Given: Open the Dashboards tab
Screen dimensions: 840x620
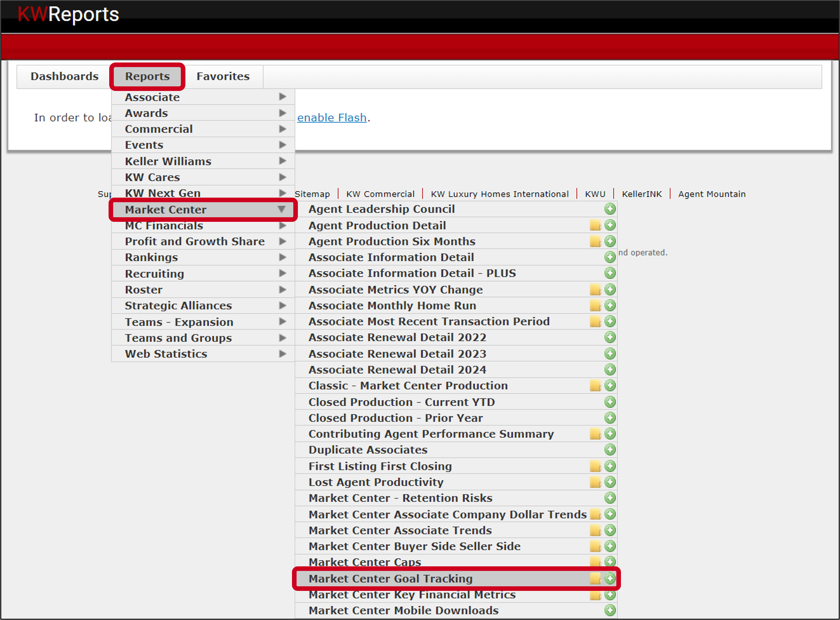Looking at the screenshot, I should coord(64,77).
